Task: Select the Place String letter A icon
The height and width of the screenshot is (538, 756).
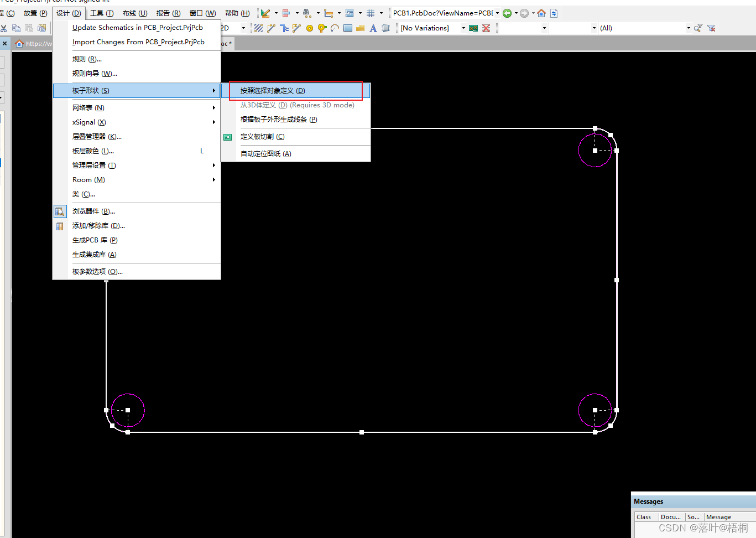Action: 373,28
